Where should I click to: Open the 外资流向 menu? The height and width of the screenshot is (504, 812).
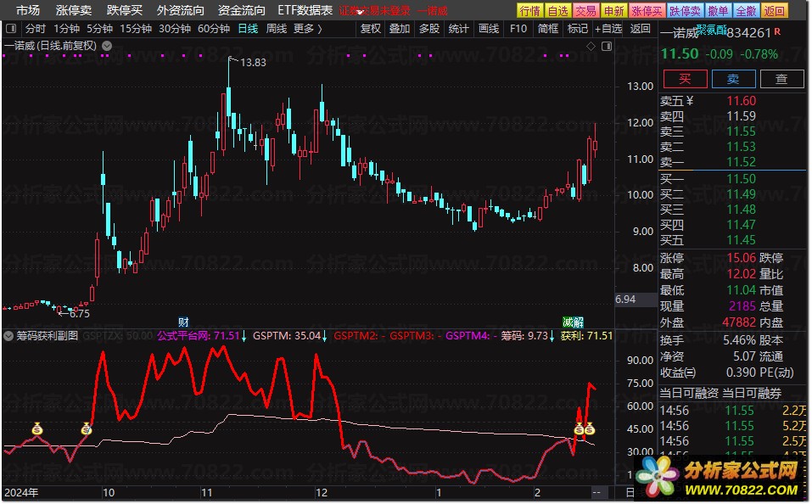click(180, 10)
